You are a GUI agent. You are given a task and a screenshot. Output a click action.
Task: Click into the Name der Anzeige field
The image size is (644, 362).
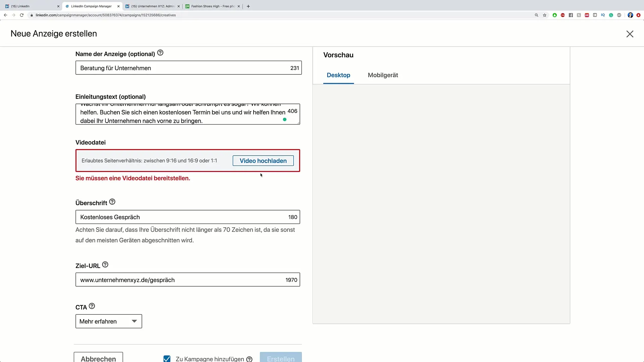click(189, 68)
